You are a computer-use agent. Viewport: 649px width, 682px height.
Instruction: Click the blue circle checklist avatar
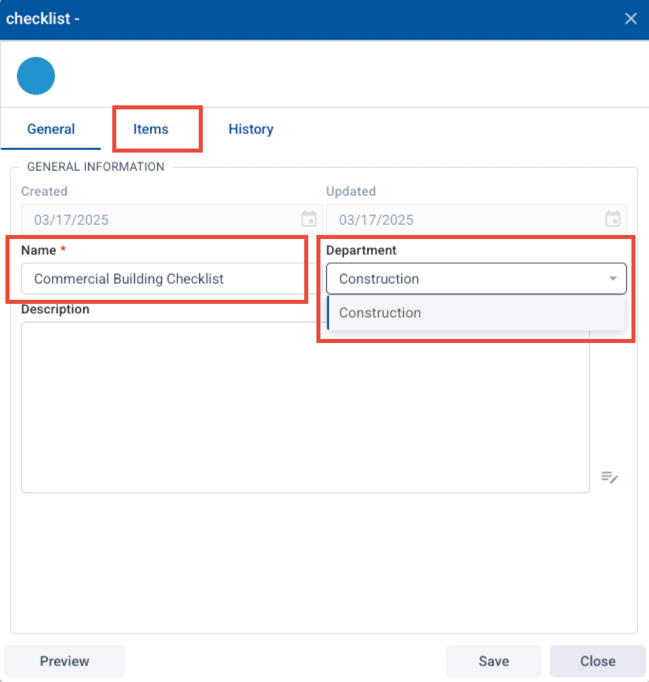pyautogui.click(x=36, y=76)
